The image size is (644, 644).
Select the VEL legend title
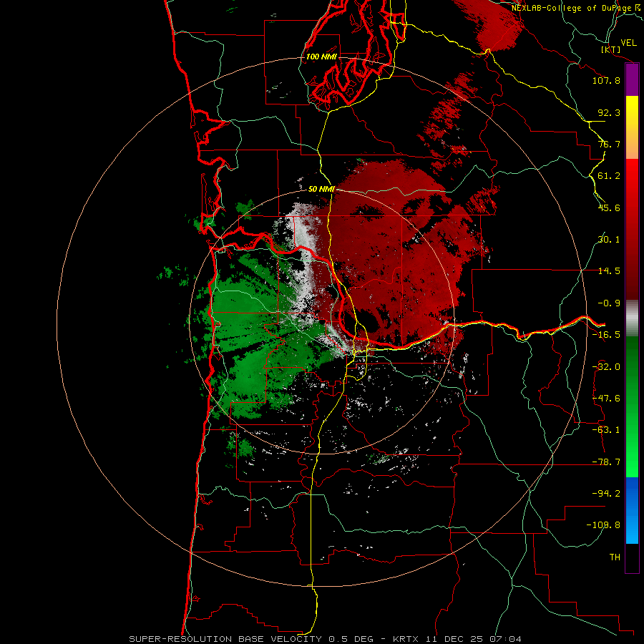pos(628,43)
